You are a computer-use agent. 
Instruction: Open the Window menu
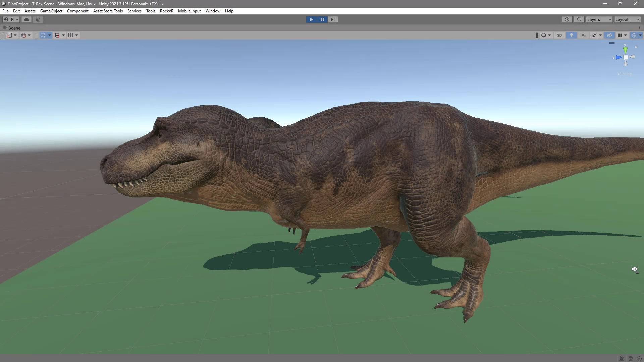[213, 11]
